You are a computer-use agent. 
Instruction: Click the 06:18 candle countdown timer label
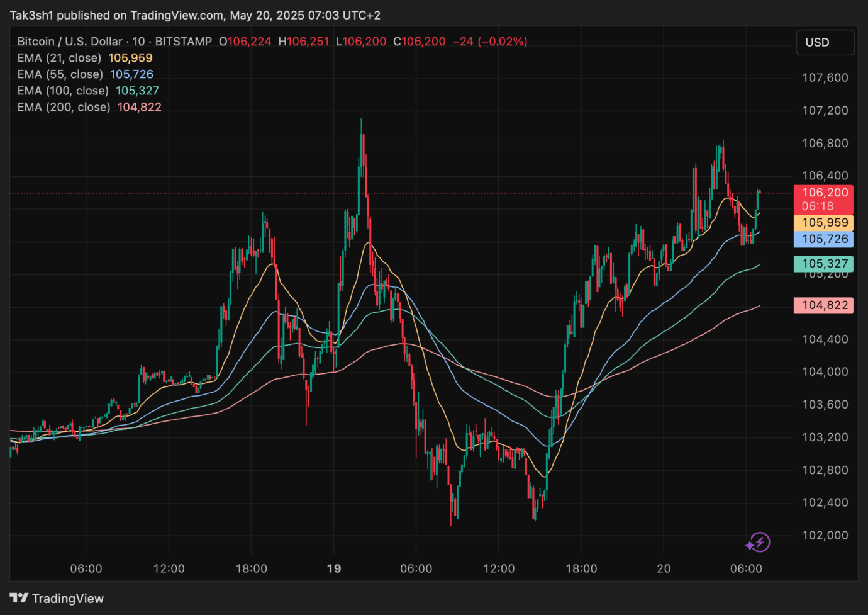(818, 206)
